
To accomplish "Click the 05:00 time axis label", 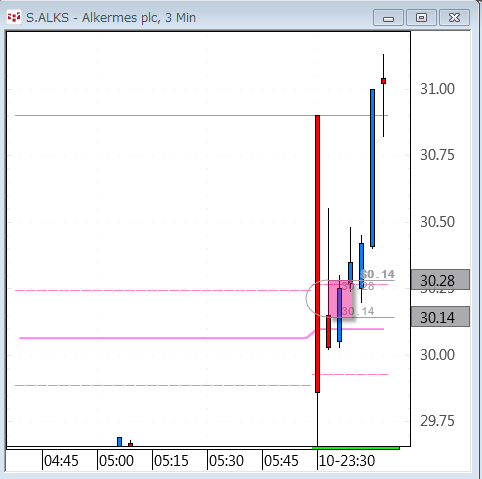I will (116, 461).
